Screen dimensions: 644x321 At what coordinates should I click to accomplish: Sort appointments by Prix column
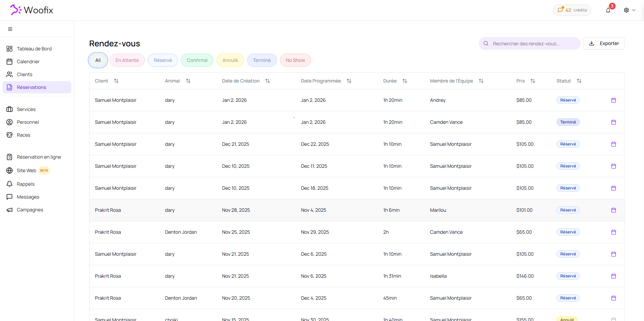pos(532,81)
